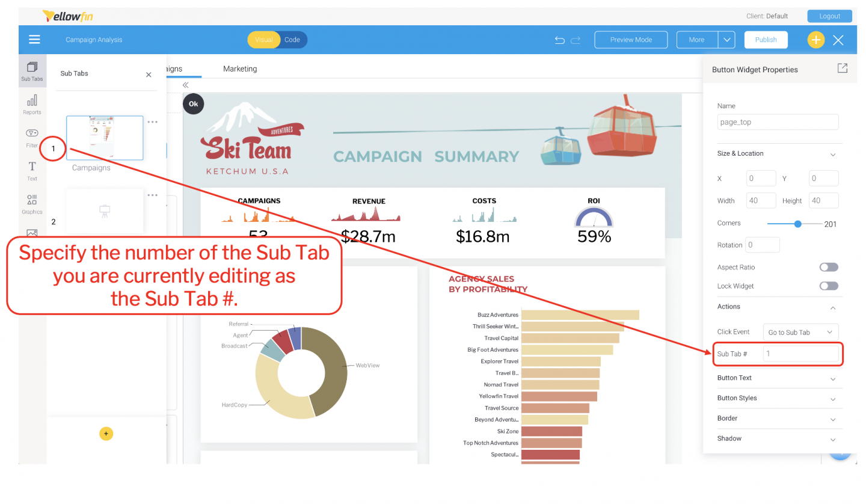Toggle the Aspect Ratio switch
866x504 pixels.
(x=829, y=267)
